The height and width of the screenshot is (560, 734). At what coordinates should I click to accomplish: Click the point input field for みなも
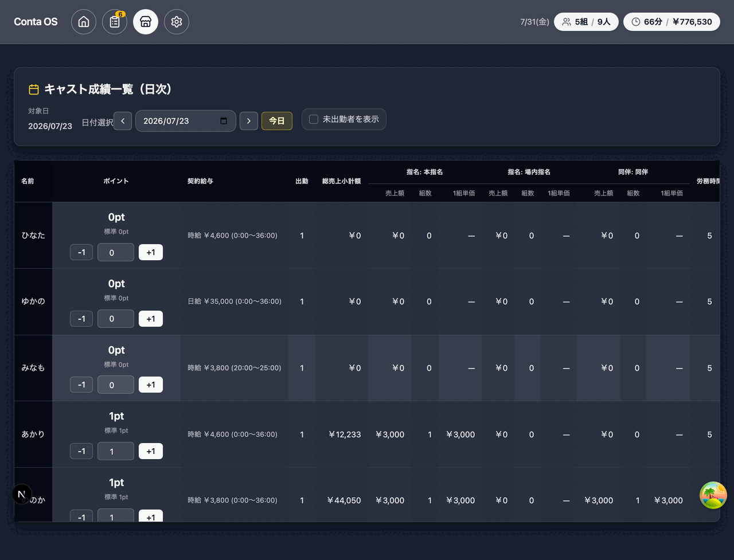pos(116,385)
